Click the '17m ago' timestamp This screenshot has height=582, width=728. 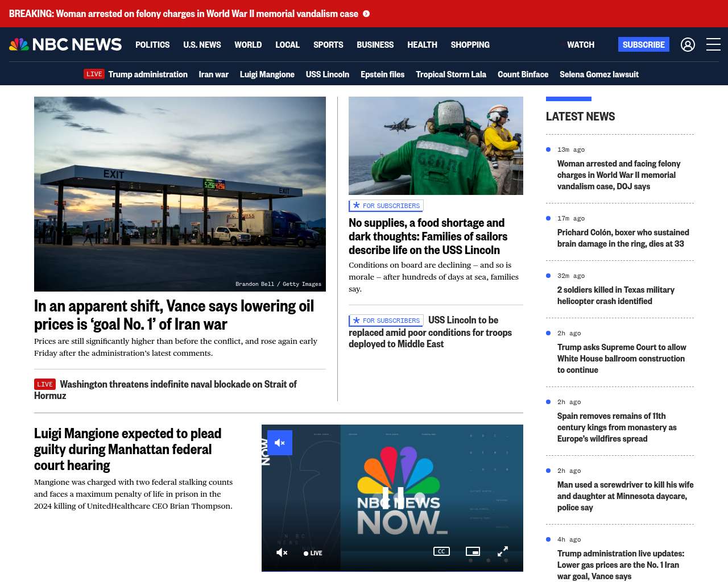point(571,218)
